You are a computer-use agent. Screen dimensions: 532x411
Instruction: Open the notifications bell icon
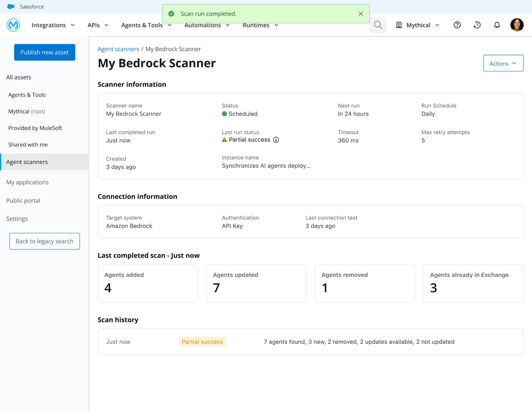tap(497, 25)
